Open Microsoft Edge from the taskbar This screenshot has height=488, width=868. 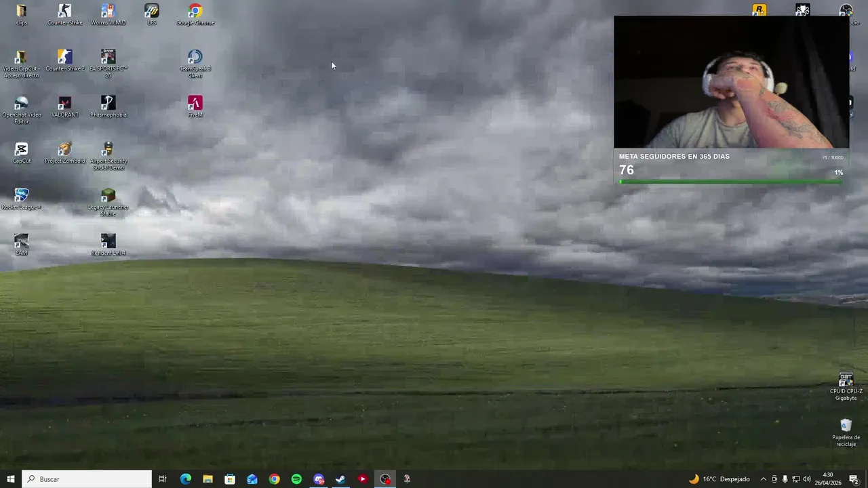185,479
